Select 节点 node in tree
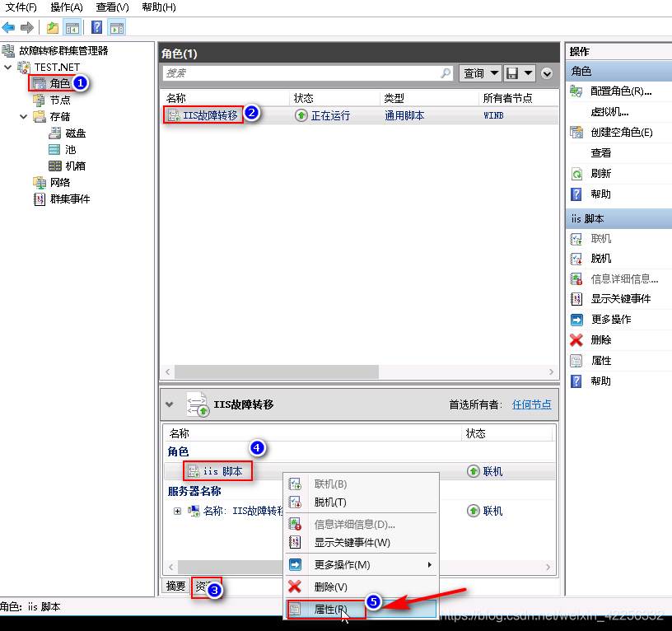672x631 pixels. pos(59,100)
